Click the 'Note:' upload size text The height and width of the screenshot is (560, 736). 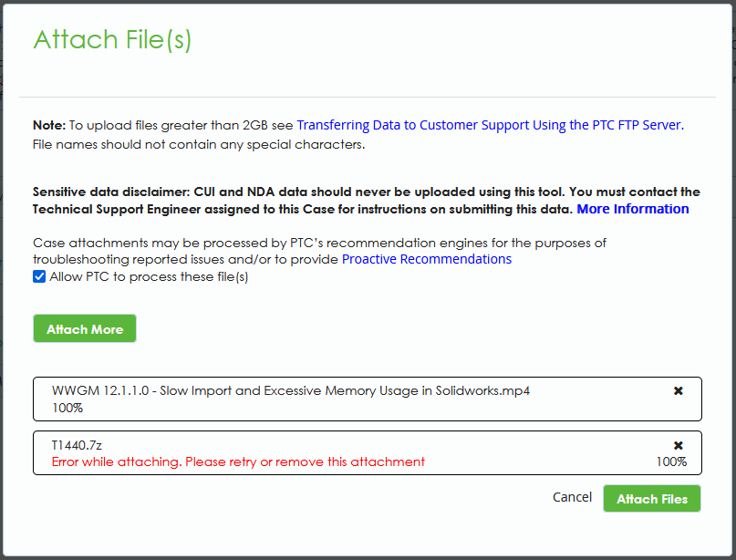pyautogui.click(x=164, y=125)
